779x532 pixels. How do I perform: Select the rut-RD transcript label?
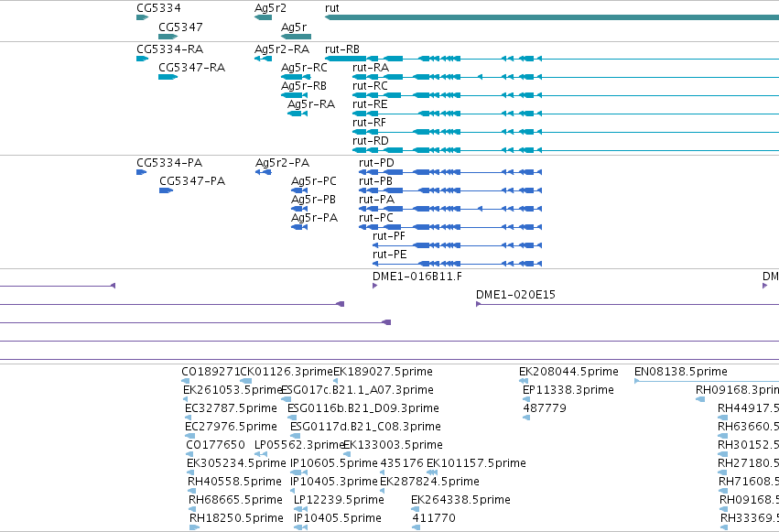click(x=371, y=141)
